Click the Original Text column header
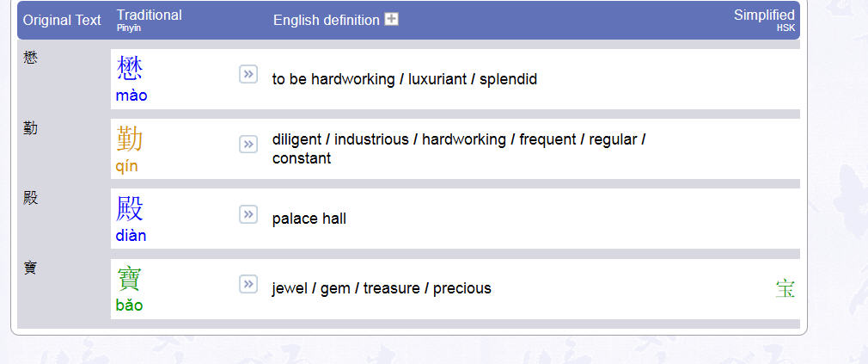This screenshot has width=868, height=364. click(62, 21)
